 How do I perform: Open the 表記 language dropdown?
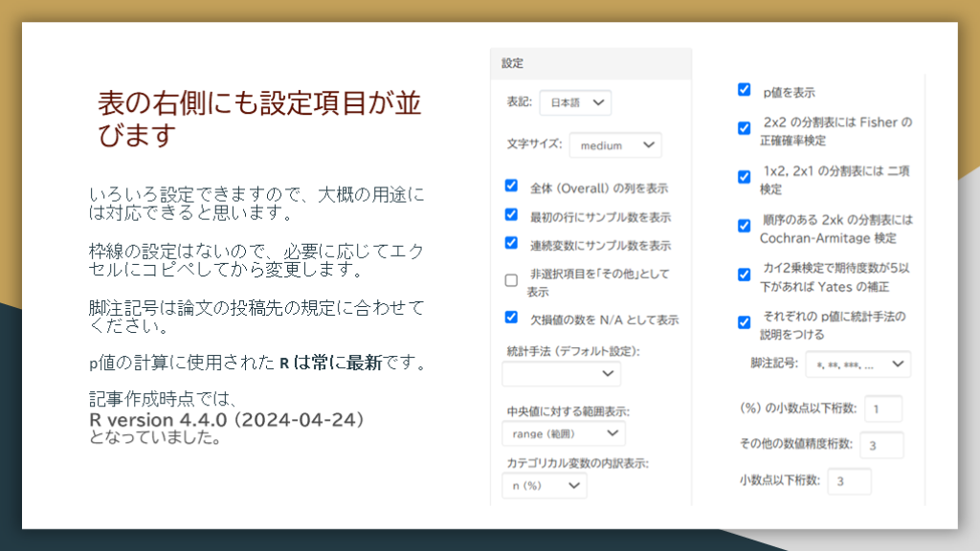[x=575, y=102]
